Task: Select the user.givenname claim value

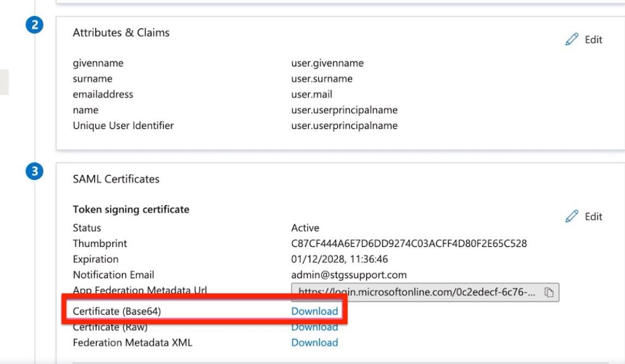Action: pyautogui.click(x=327, y=63)
